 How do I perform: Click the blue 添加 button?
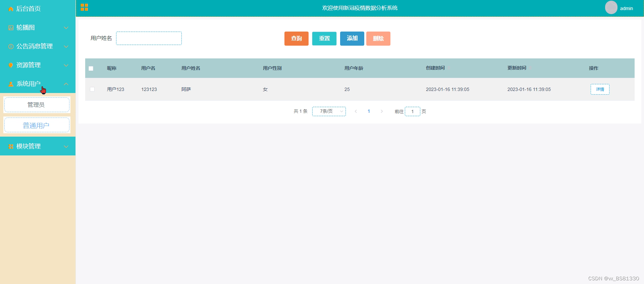[x=352, y=39]
